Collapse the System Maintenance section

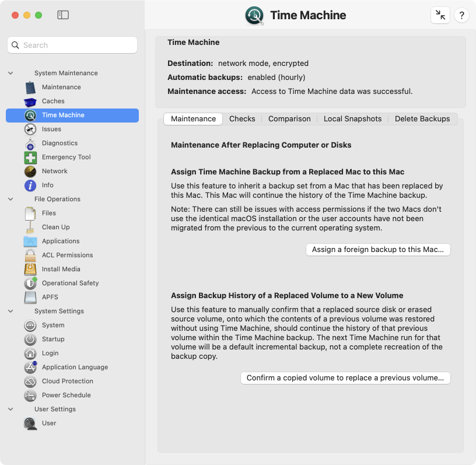[10, 73]
